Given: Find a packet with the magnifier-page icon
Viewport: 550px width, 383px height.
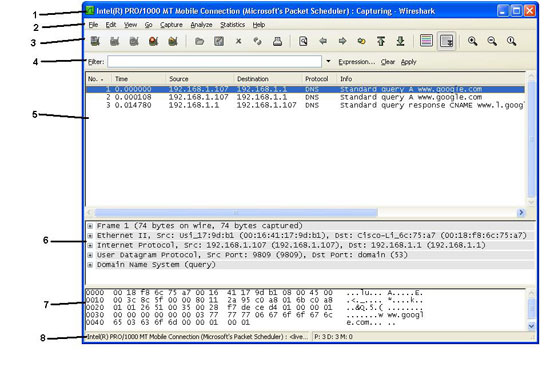Looking at the screenshot, I should (x=303, y=41).
